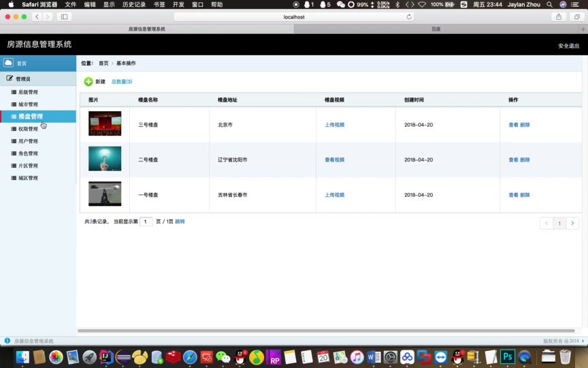Screen dimensions: 588x368
Task: Click the localhost address bar
Action: pyautogui.click(x=294, y=16)
